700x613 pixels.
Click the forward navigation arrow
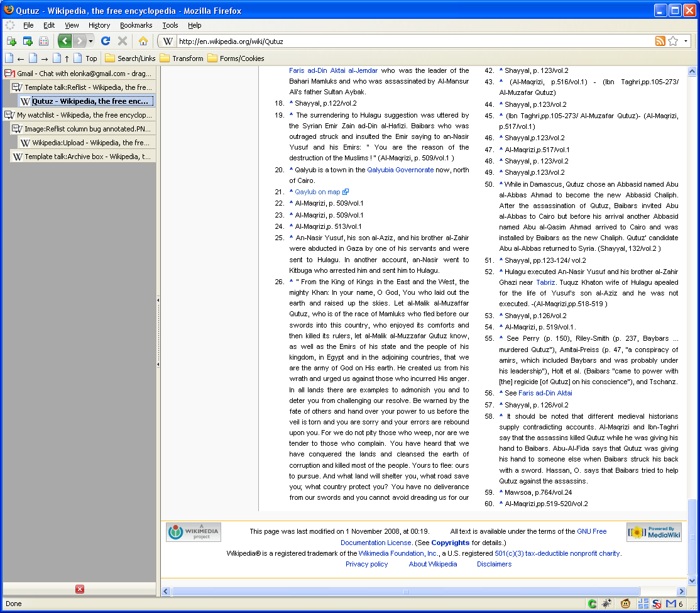79,41
